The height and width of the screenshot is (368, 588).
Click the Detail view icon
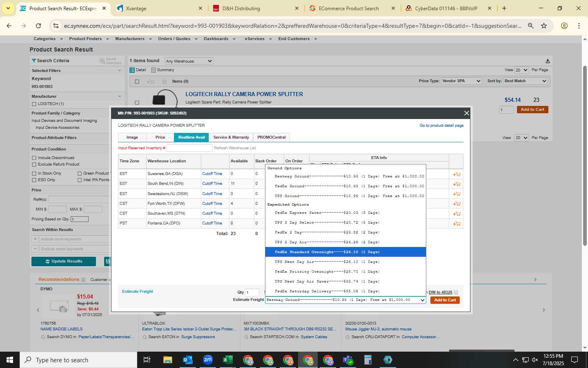[x=132, y=70]
